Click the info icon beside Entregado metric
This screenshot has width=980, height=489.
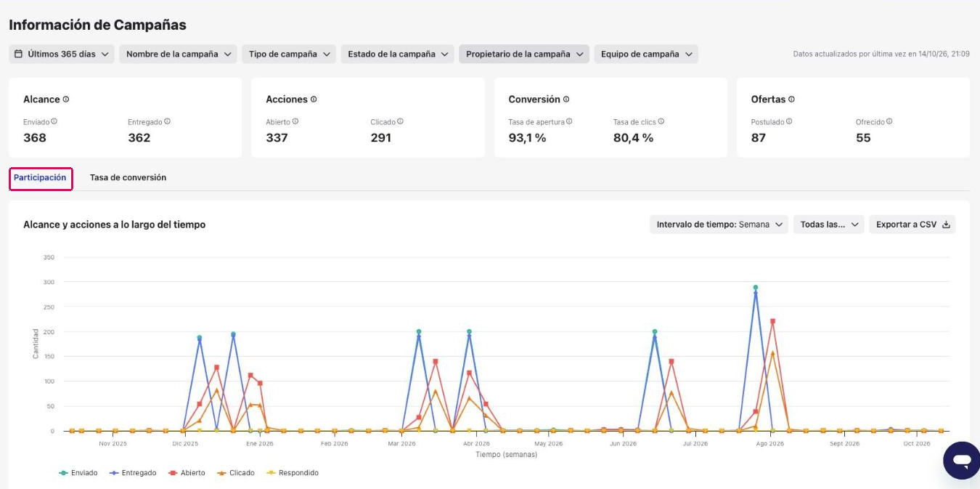(167, 122)
